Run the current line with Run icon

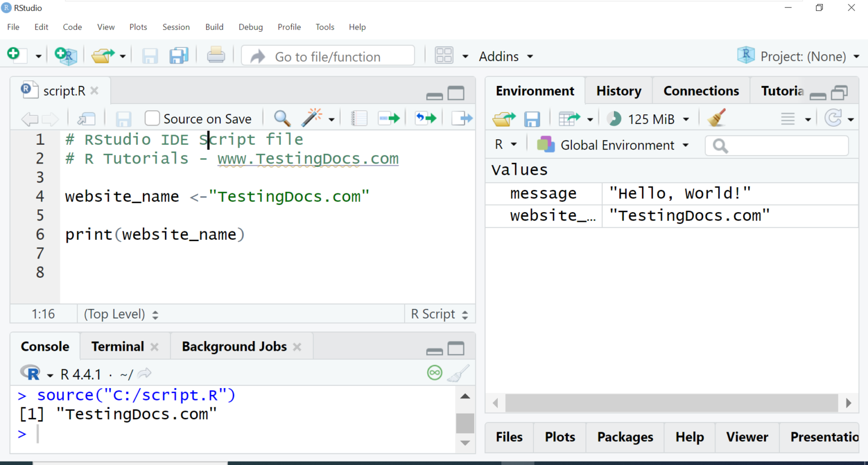point(389,118)
